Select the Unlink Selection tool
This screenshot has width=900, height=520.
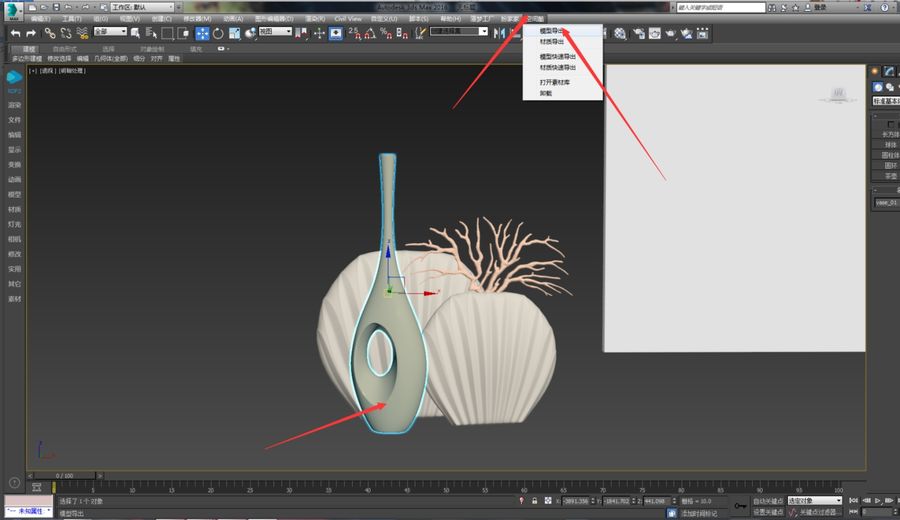point(66,33)
